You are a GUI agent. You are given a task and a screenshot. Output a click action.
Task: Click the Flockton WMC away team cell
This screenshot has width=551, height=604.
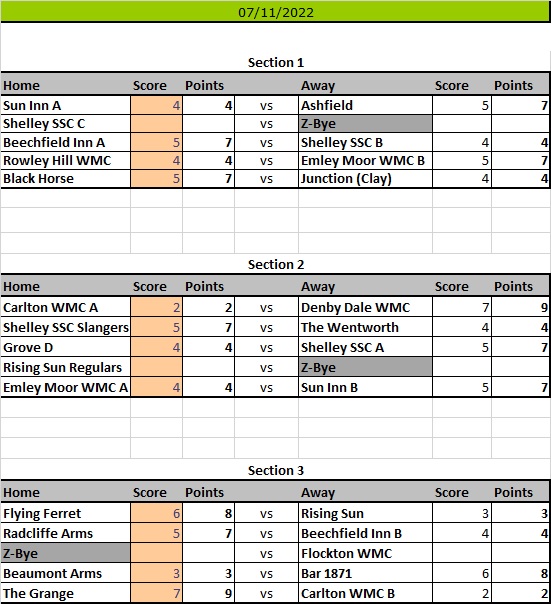[365, 553]
